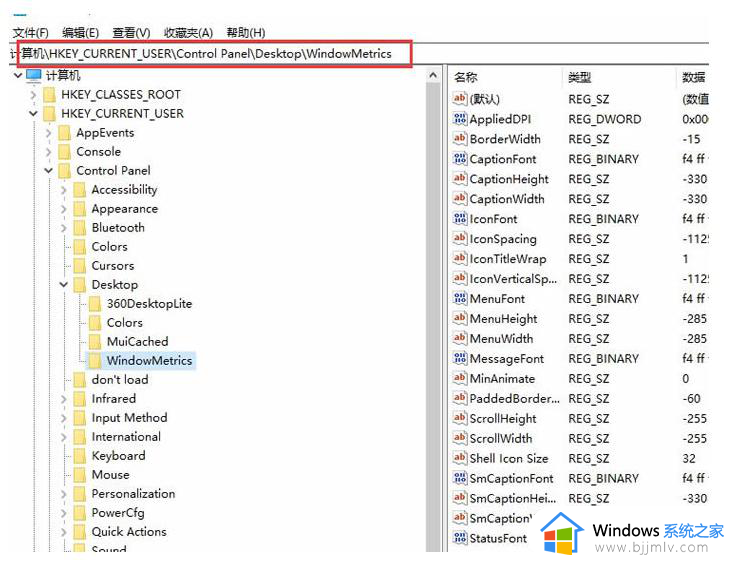Open the 查看(V) menu
This screenshot has height=561, width=729.
131,33
